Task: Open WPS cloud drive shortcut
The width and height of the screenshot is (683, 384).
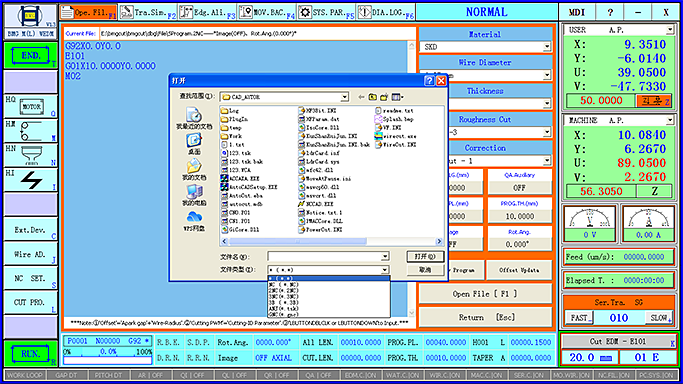Action: coord(194,221)
